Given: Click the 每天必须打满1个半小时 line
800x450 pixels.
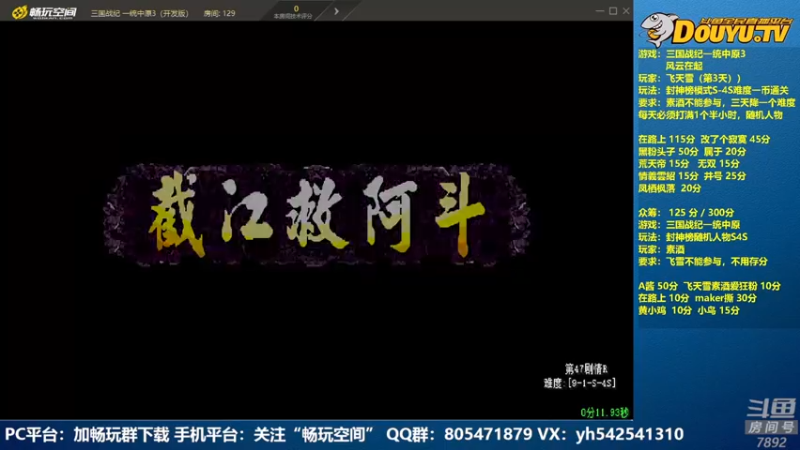Looking at the screenshot, I should pyautogui.click(x=710, y=115).
